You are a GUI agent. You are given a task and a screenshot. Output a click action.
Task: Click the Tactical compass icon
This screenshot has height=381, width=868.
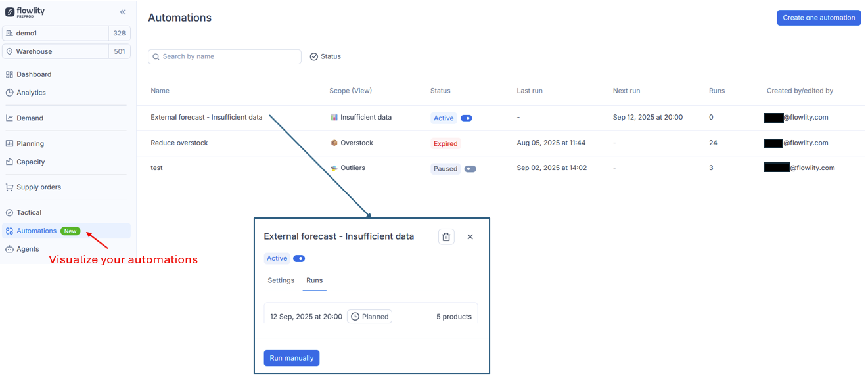pos(10,213)
